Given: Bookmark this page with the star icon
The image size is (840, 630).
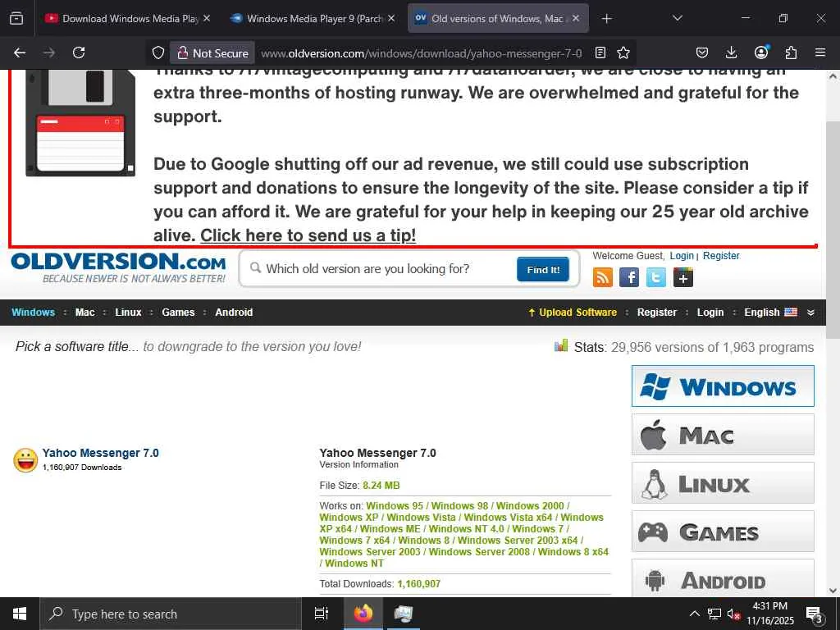Looking at the screenshot, I should (623, 53).
